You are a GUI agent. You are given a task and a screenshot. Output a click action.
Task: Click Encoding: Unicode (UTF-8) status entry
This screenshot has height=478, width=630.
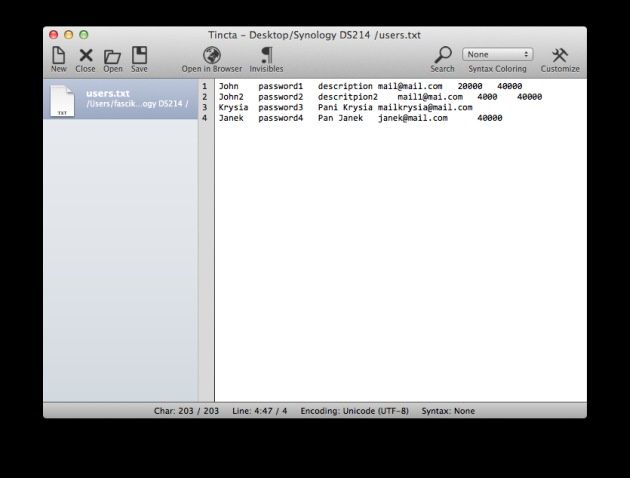pos(354,411)
